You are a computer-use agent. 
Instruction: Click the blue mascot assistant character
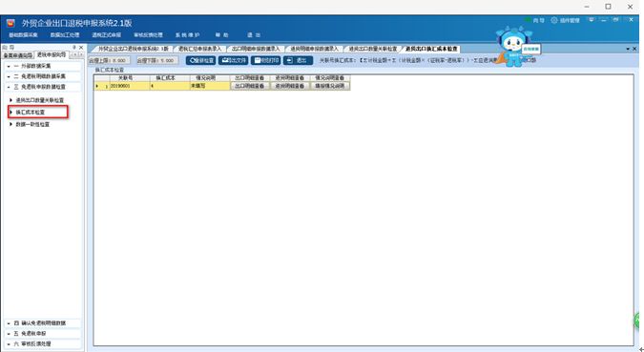click(512, 46)
